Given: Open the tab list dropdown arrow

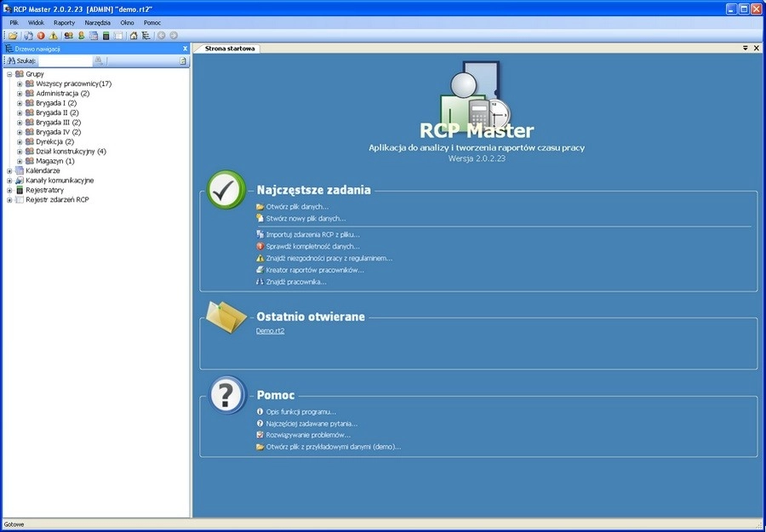Looking at the screenshot, I should [746, 48].
